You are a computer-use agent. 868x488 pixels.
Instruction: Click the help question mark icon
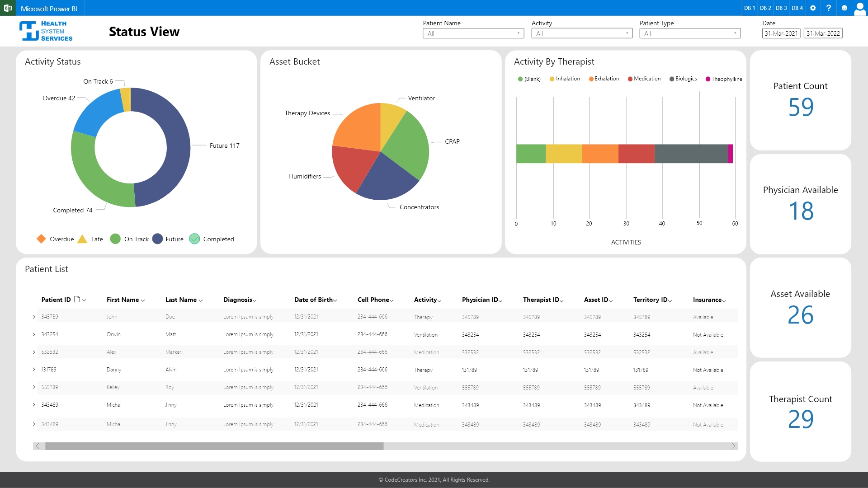pos(829,8)
